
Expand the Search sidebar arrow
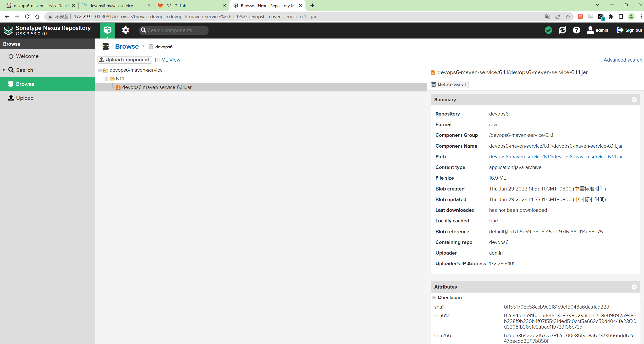click(x=4, y=70)
